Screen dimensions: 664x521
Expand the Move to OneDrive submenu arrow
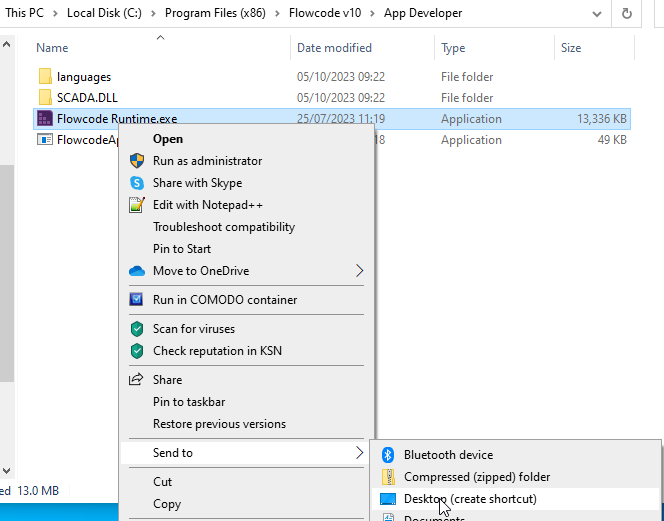(x=360, y=271)
